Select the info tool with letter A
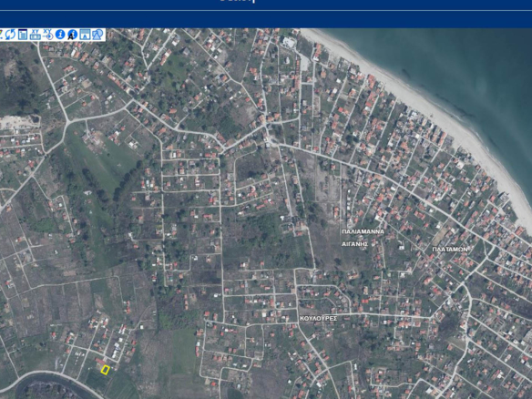This screenshot has width=532, height=399. click(x=72, y=35)
